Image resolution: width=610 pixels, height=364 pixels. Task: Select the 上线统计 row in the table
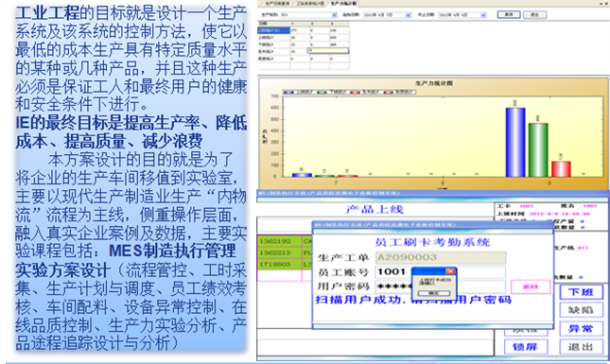click(x=303, y=38)
